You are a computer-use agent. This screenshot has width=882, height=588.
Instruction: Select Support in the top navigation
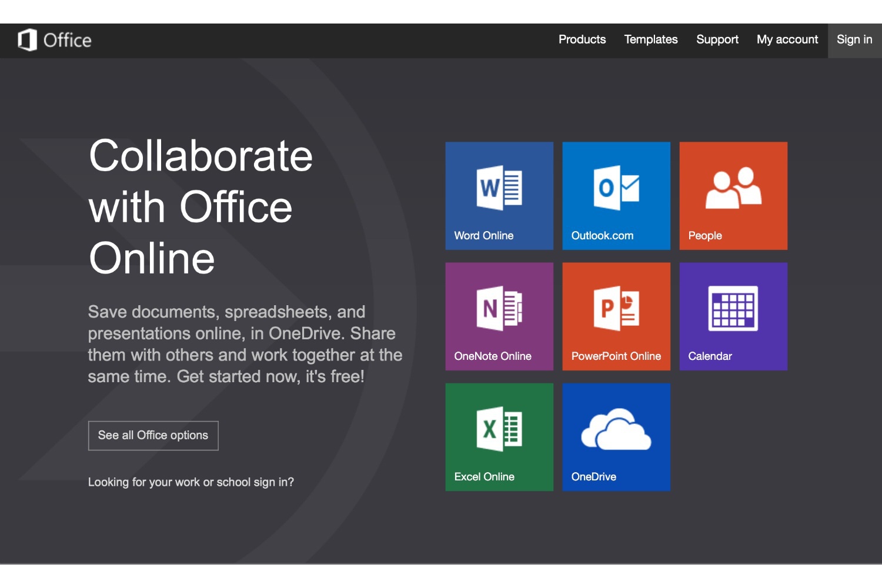point(717,39)
